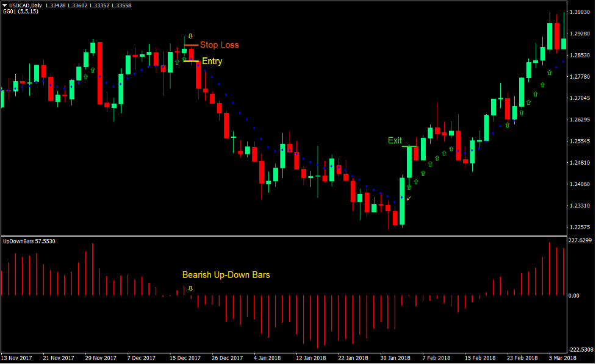
Task: Select the 13 Nov 2017 date label
Action: 16,358
